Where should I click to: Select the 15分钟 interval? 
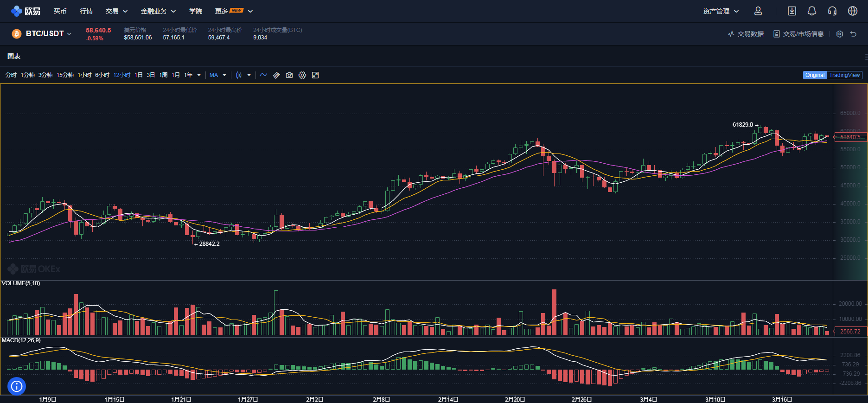tap(65, 75)
